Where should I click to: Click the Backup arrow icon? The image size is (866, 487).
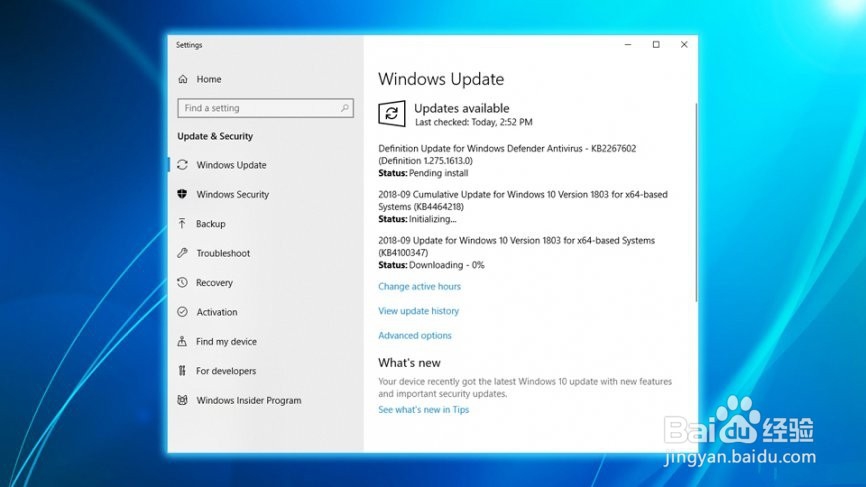[182, 223]
